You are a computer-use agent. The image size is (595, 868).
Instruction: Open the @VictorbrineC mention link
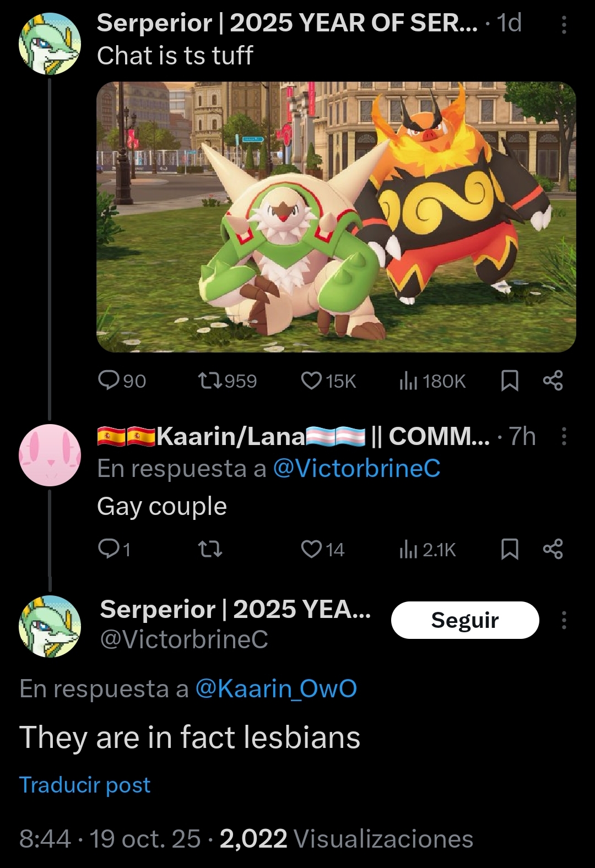click(356, 469)
